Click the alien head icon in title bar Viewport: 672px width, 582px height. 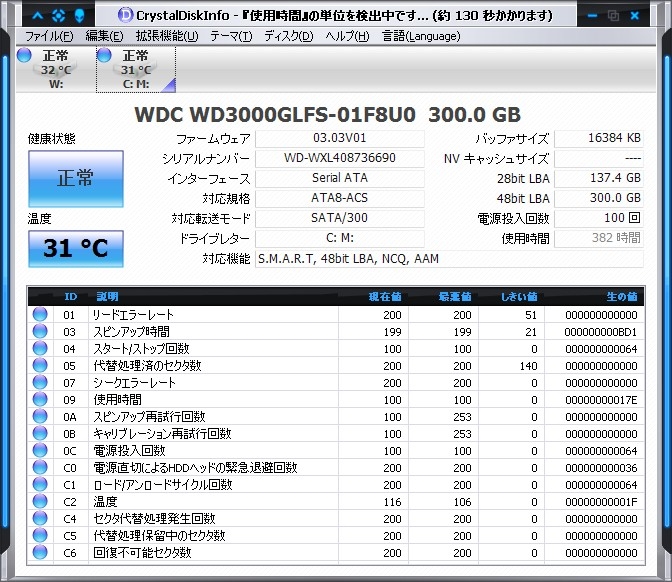click(x=79, y=16)
